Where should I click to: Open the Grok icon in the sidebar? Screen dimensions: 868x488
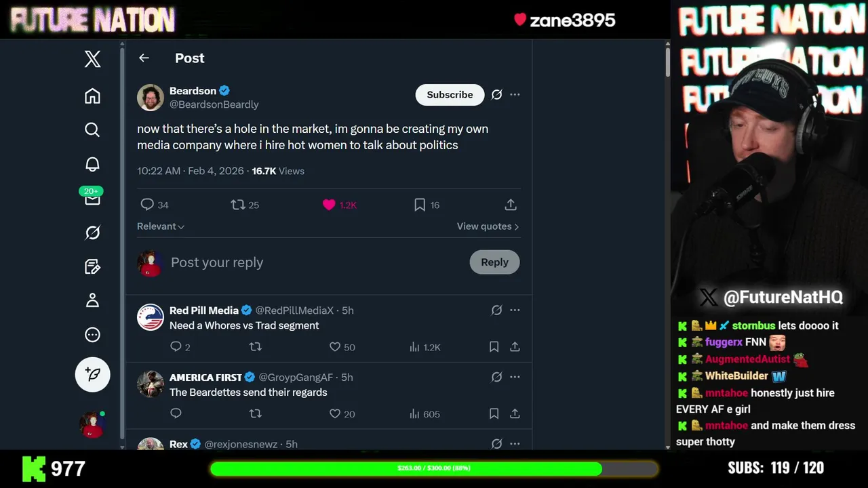click(x=92, y=232)
